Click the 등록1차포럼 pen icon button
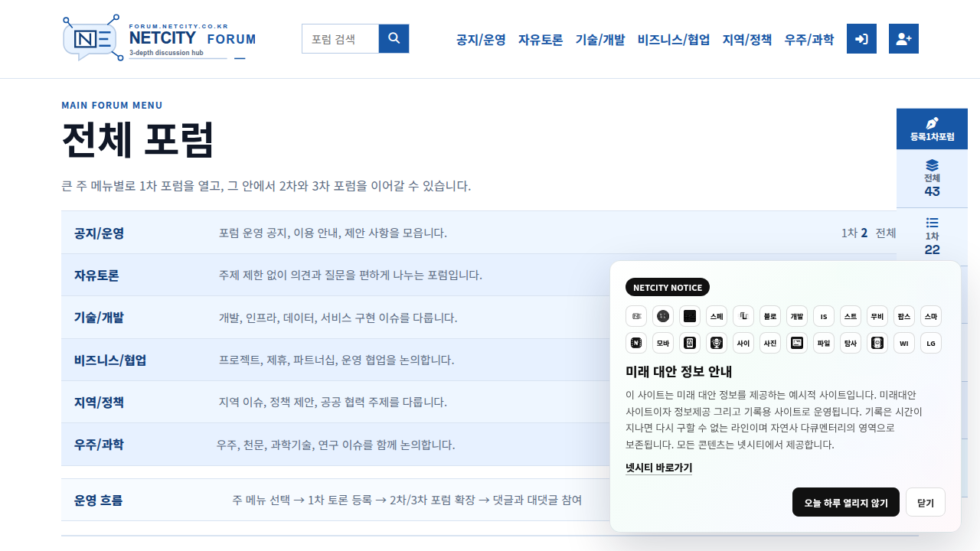The image size is (980, 551). [932, 129]
